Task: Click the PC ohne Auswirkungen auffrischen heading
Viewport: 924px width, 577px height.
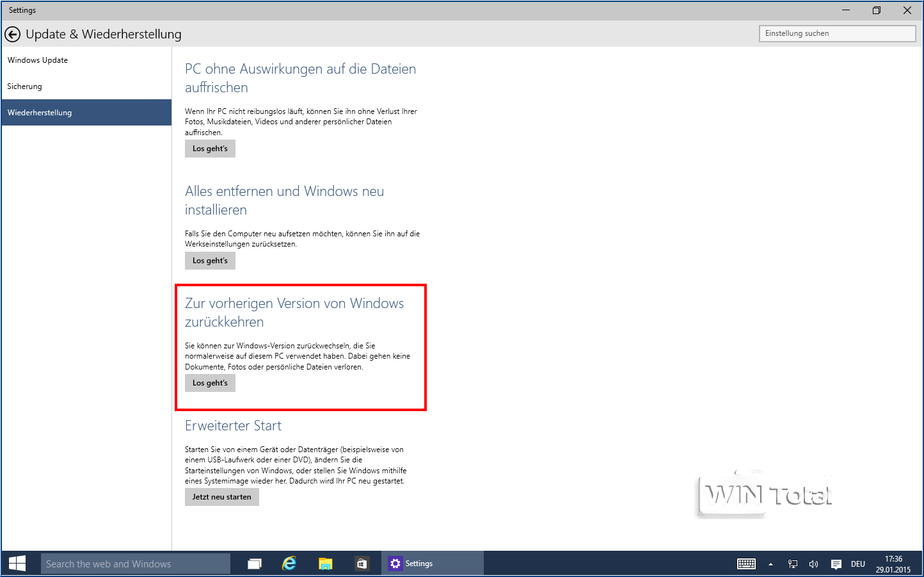Action: click(x=300, y=78)
